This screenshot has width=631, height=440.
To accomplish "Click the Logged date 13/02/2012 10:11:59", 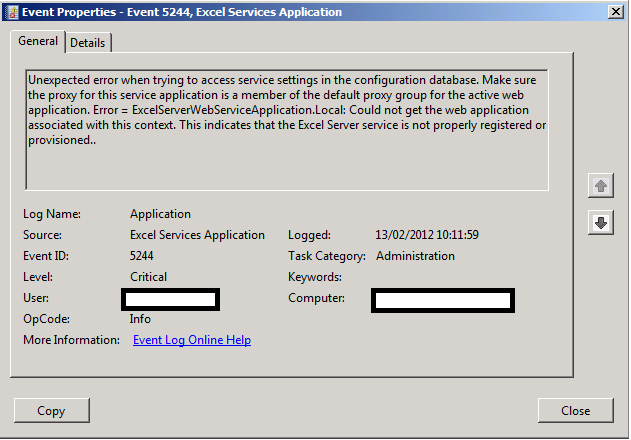I will point(426,235).
